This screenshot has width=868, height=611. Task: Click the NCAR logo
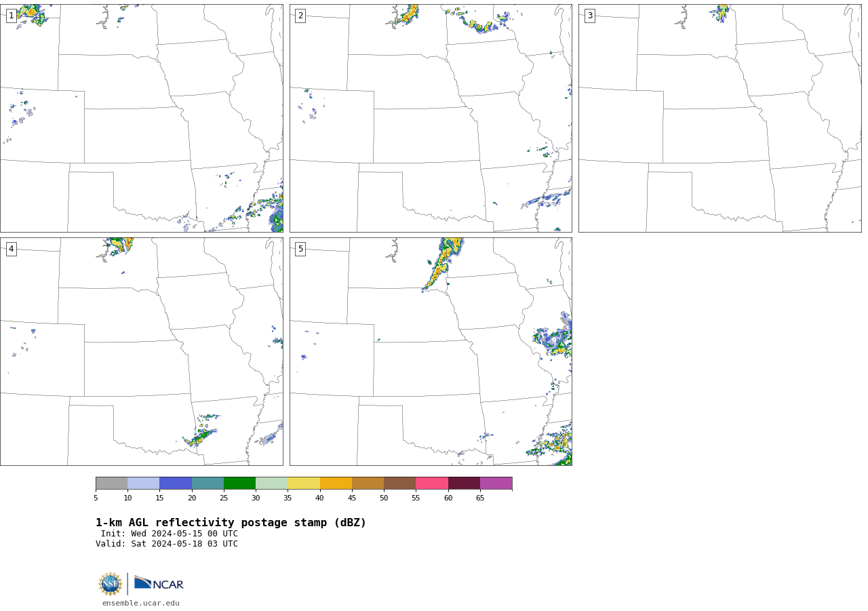pos(159,583)
